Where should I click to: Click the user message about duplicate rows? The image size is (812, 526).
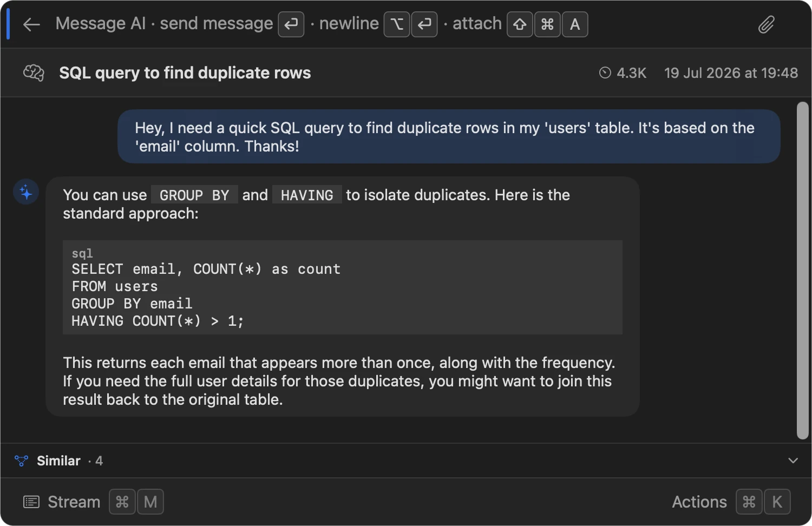(449, 136)
